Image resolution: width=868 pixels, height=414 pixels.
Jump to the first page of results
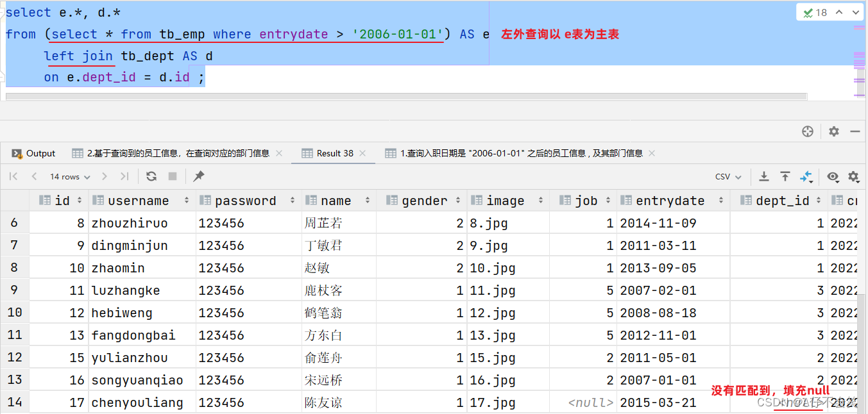(x=13, y=177)
